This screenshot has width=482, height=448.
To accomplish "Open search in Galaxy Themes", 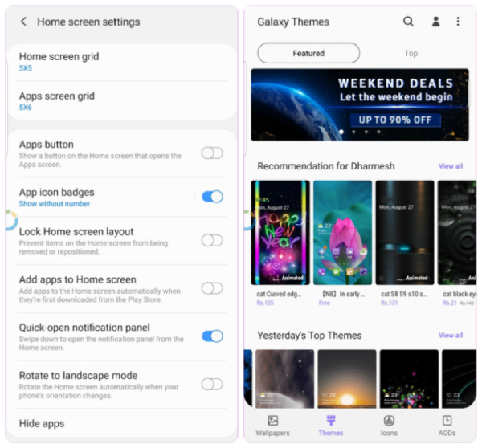I will pyautogui.click(x=408, y=22).
